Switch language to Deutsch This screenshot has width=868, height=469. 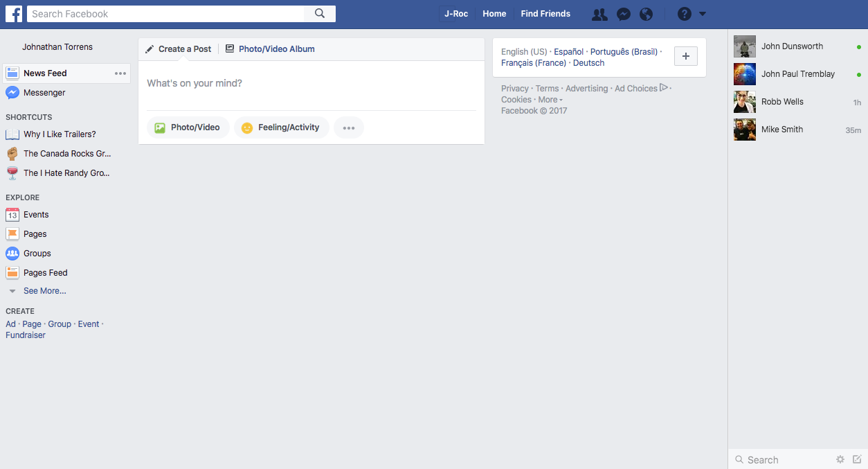pyautogui.click(x=589, y=63)
